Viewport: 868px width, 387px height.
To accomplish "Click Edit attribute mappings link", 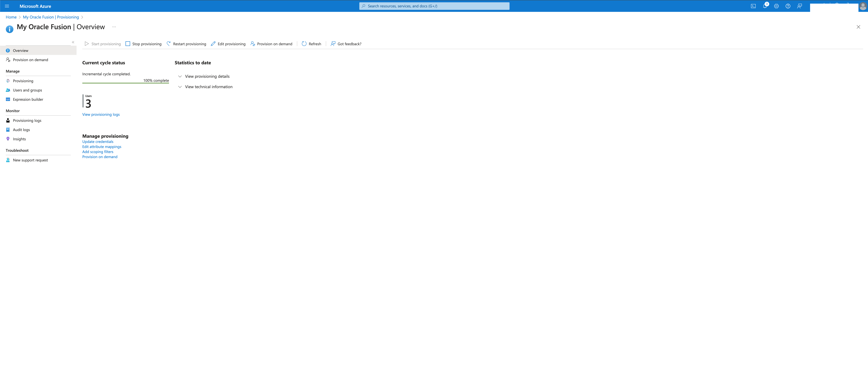I will point(102,147).
